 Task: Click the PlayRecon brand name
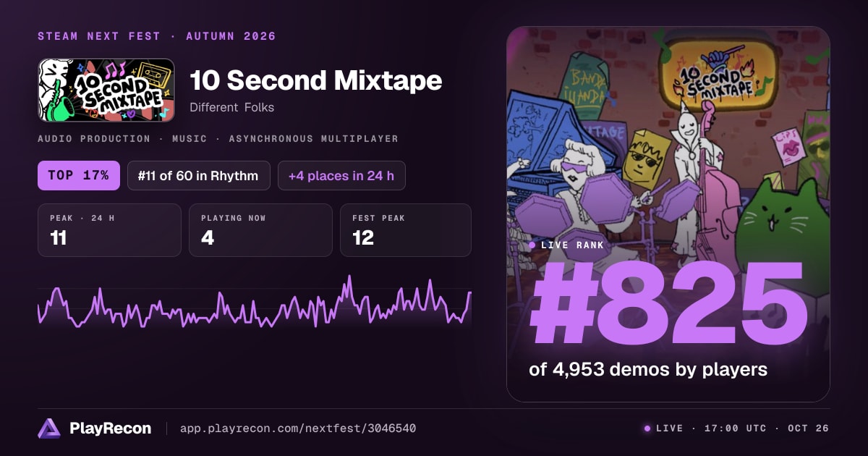pyautogui.click(x=110, y=428)
